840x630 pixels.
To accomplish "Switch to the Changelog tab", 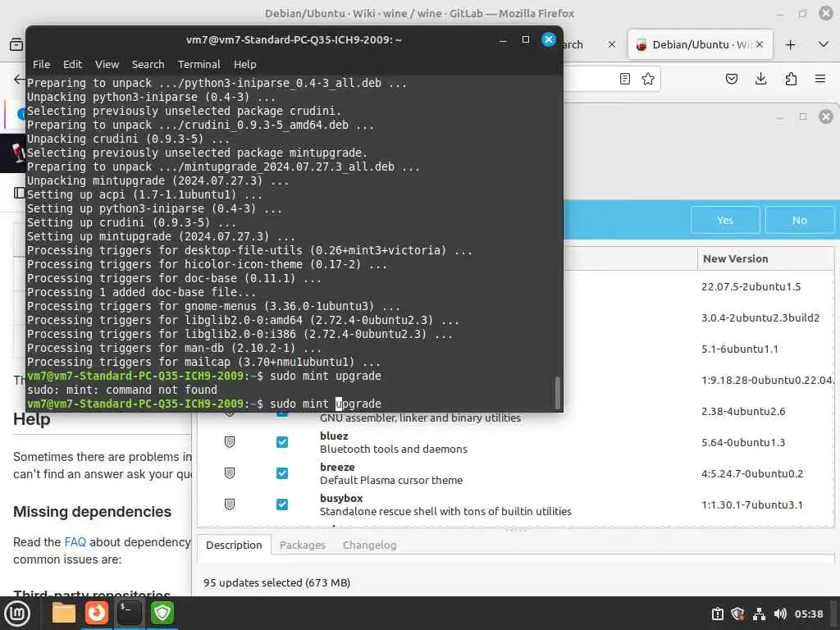I will [x=370, y=545].
